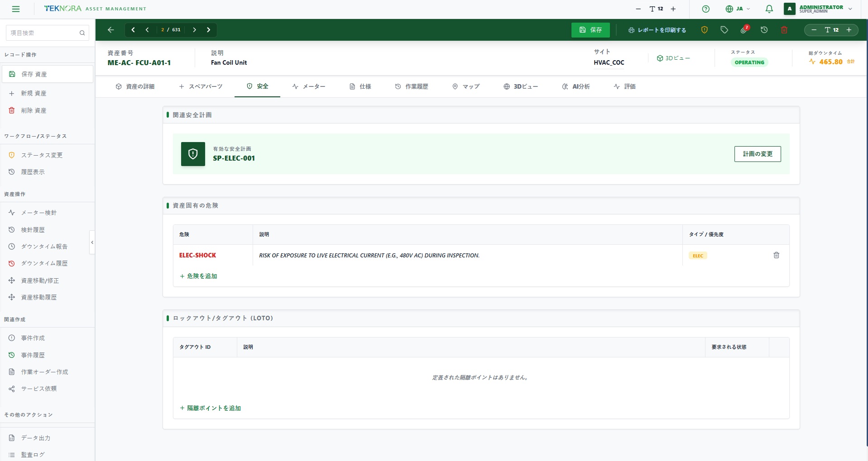
Task: Go to next record
Action: pyautogui.click(x=194, y=30)
